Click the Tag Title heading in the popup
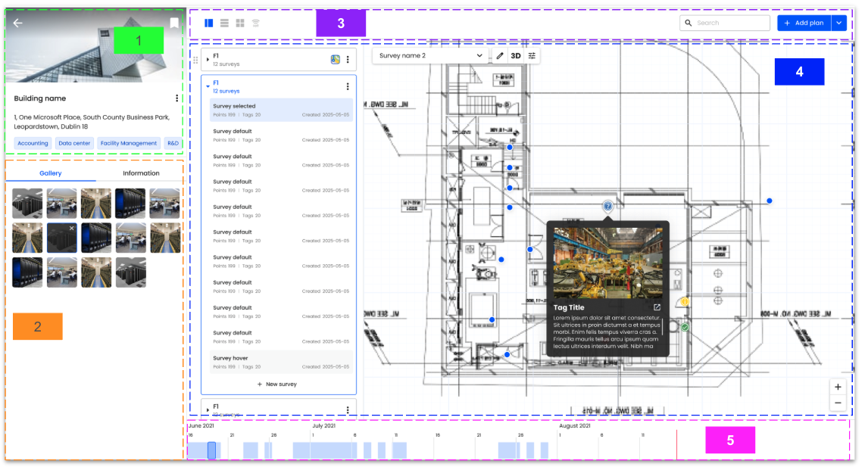Viewport: 868px width, 470px height. tap(569, 307)
